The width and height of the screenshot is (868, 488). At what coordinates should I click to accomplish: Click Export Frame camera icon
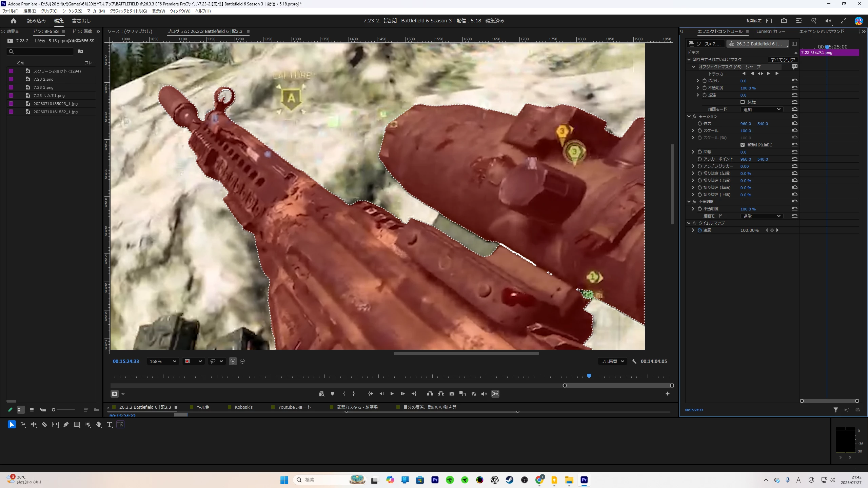452,394
